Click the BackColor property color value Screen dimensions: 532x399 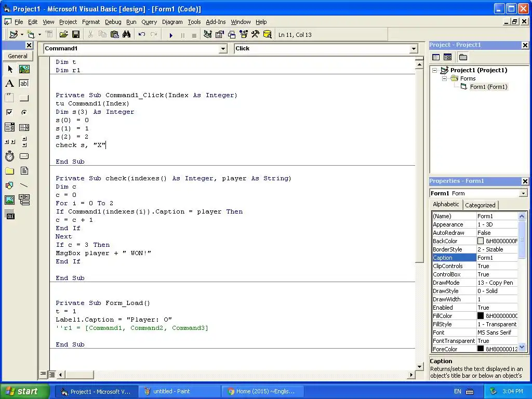[x=497, y=241]
